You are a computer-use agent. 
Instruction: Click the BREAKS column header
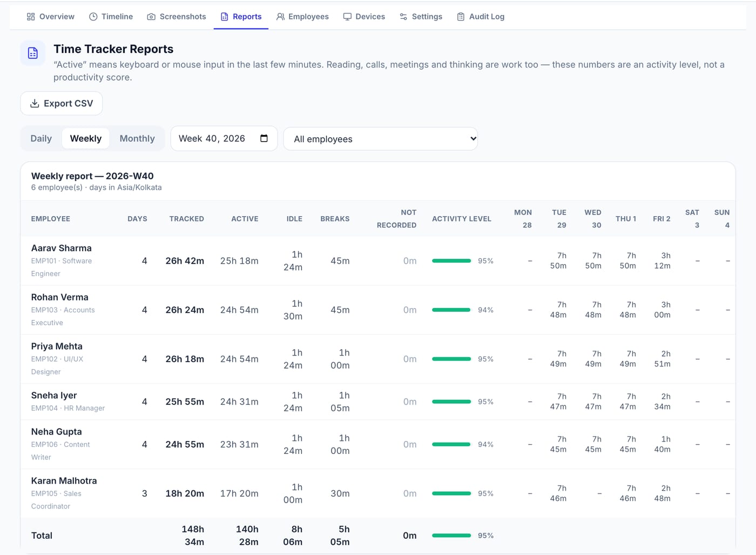click(x=335, y=219)
